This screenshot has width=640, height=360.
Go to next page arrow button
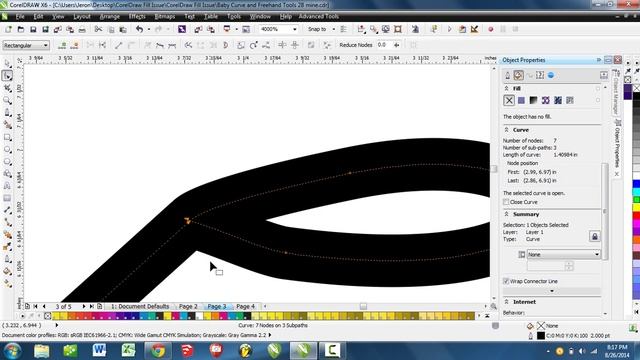pos(84,306)
